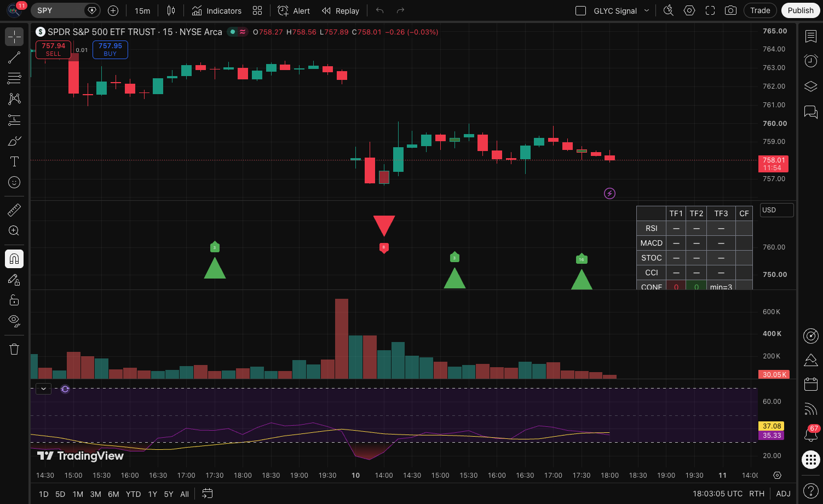Open the Indicators dialog
Image resolution: width=823 pixels, height=504 pixels.
(x=217, y=10)
